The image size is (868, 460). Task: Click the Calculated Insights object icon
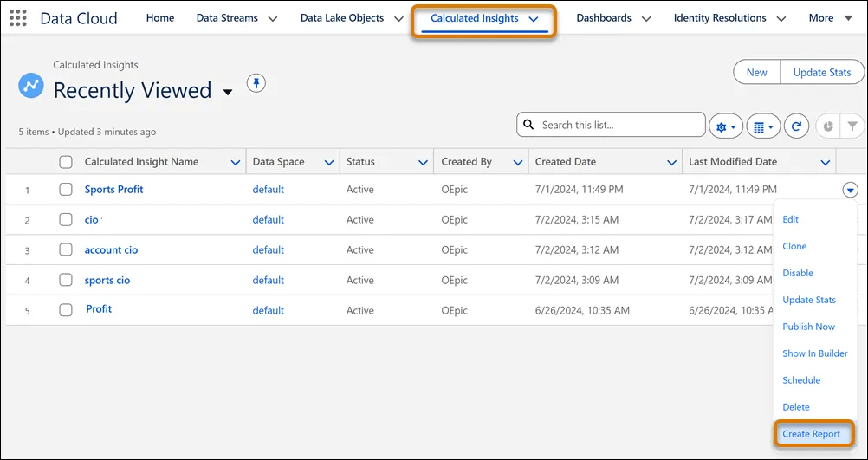(x=31, y=87)
